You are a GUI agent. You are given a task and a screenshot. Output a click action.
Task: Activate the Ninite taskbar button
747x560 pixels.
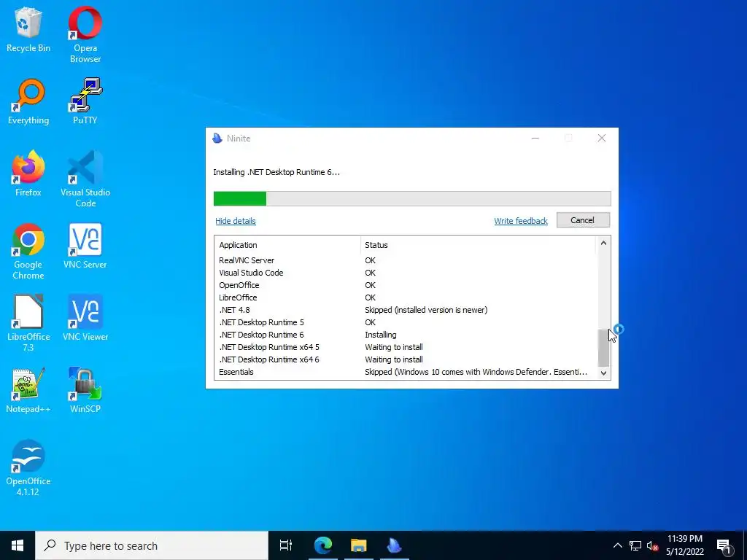(395, 545)
